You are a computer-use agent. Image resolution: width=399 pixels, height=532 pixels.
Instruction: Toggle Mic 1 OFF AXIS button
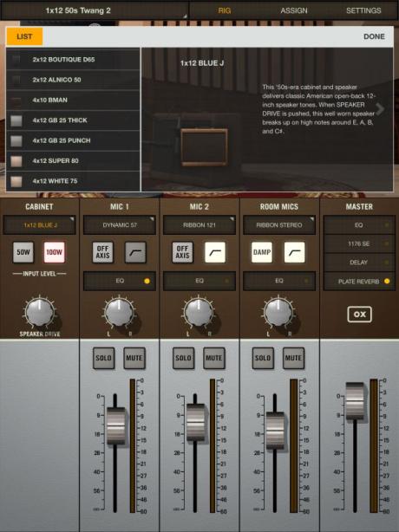[103, 252]
